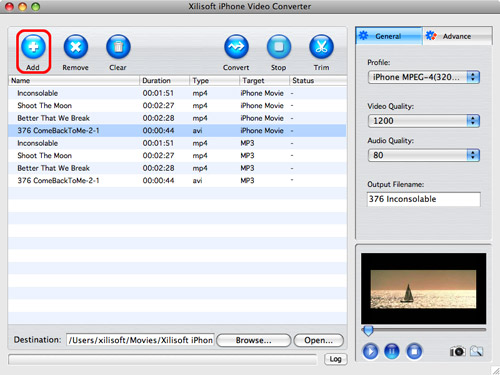The width and height of the screenshot is (500, 375).
Task: Click the window resize grip corner
Action: [495, 370]
